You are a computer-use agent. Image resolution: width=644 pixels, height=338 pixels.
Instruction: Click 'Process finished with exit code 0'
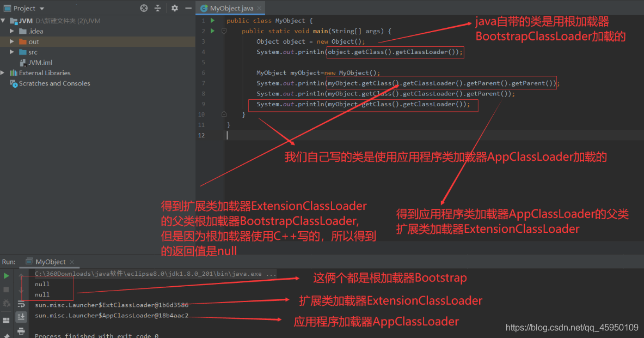point(96,335)
